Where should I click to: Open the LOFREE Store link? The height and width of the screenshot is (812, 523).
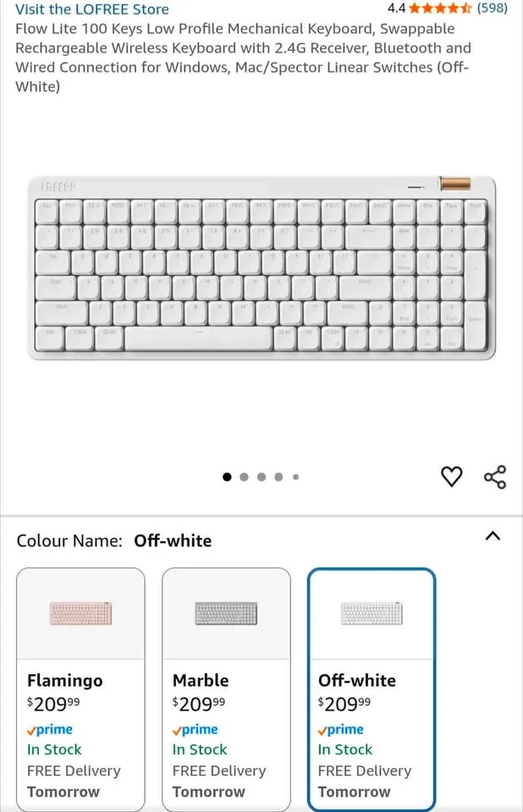point(91,9)
